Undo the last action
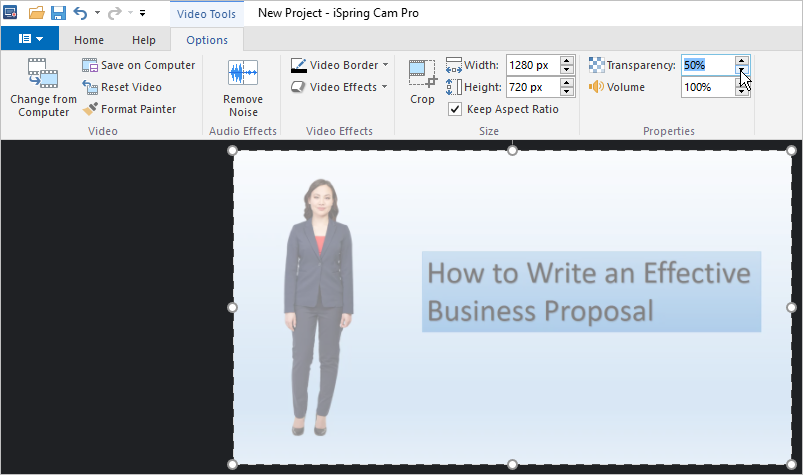The height and width of the screenshot is (475, 803). pos(80,12)
